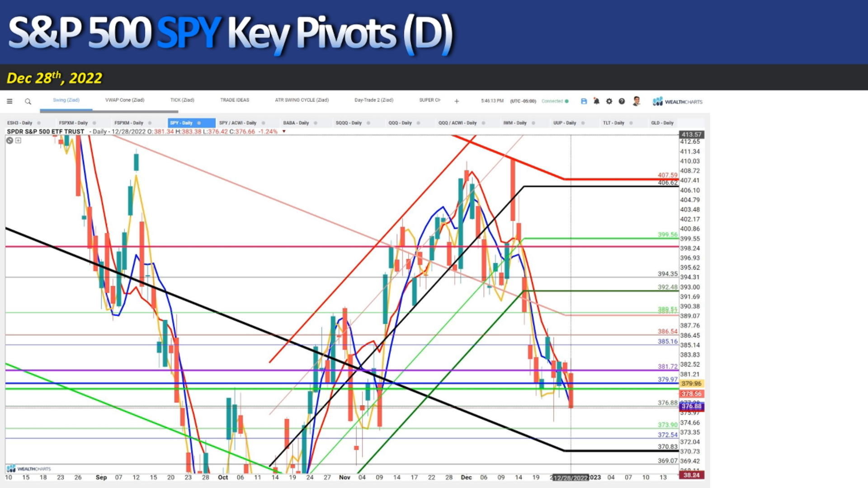The image size is (868, 488).
Task: Switch to Swing (Ziad) workspace tab
Action: click(x=66, y=100)
